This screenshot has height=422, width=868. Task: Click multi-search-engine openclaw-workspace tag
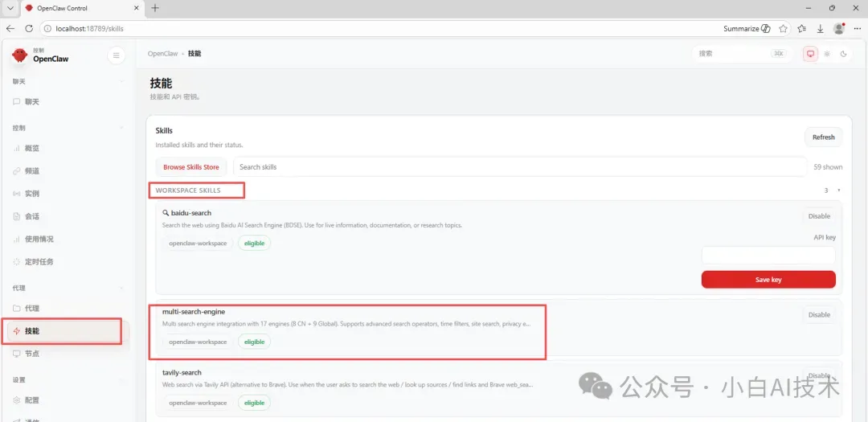[198, 342]
